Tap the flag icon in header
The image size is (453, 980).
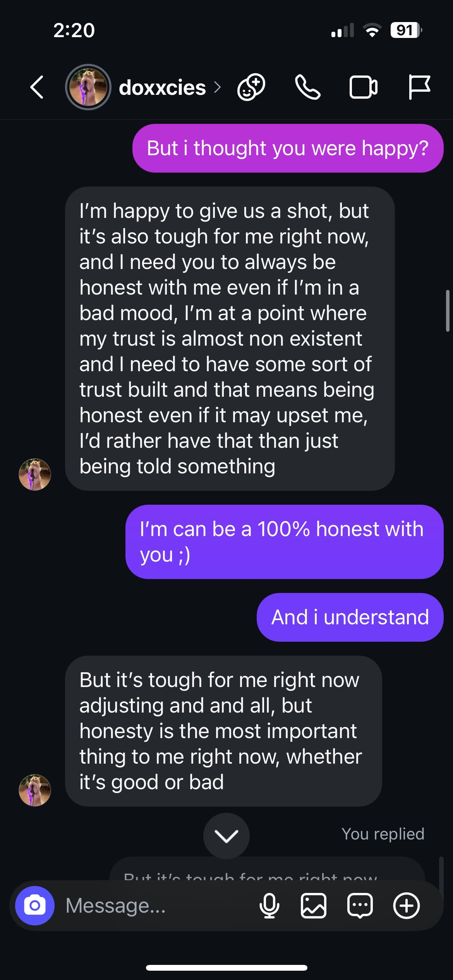click(419, 87)
